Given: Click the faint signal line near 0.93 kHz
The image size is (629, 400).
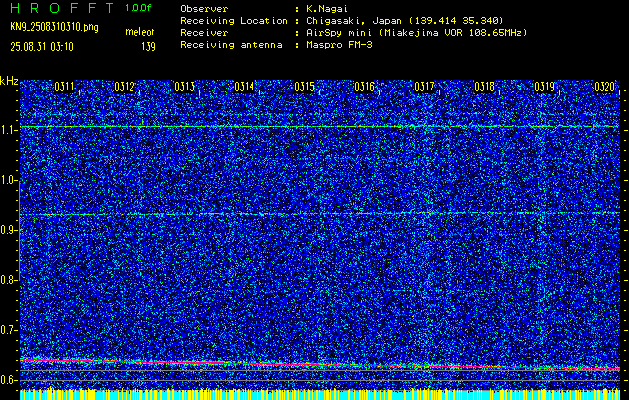Looking at the screenshot, I should tap(320, 214).
